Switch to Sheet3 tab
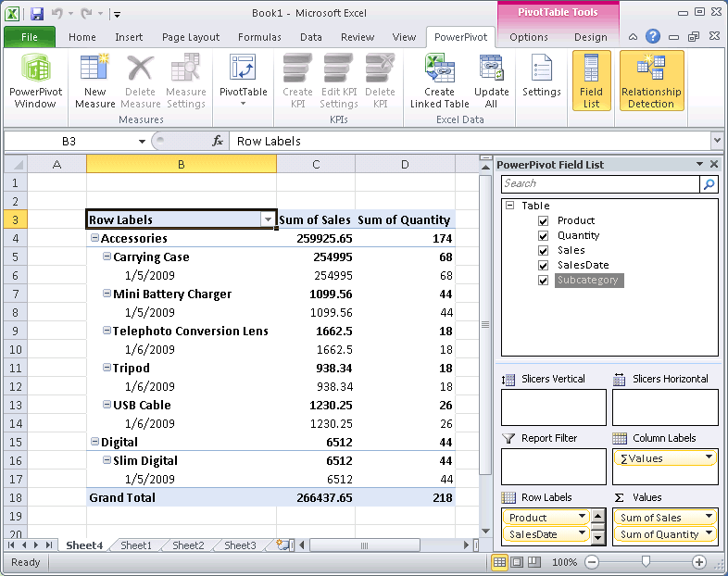The image size is (728, 576). [240, 545]
